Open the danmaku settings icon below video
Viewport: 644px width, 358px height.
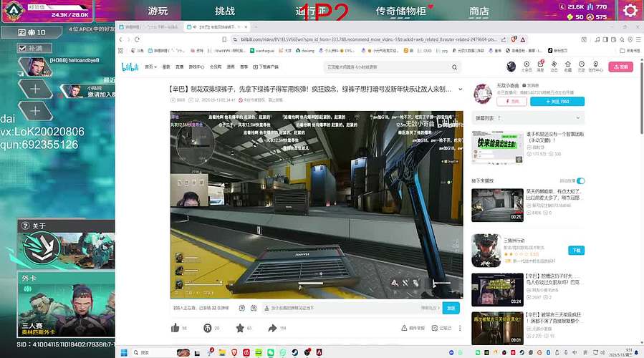point(254,308)
